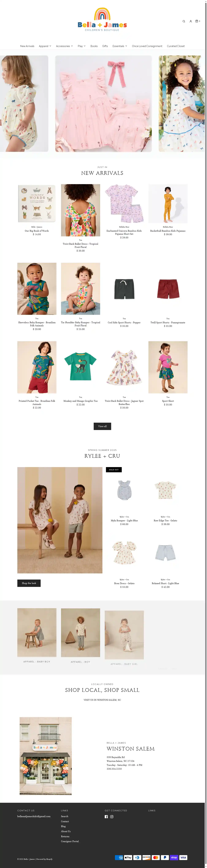207x868 pixels.
Task: Expand the Apparel dropdown menu
Action: point(45,46)
